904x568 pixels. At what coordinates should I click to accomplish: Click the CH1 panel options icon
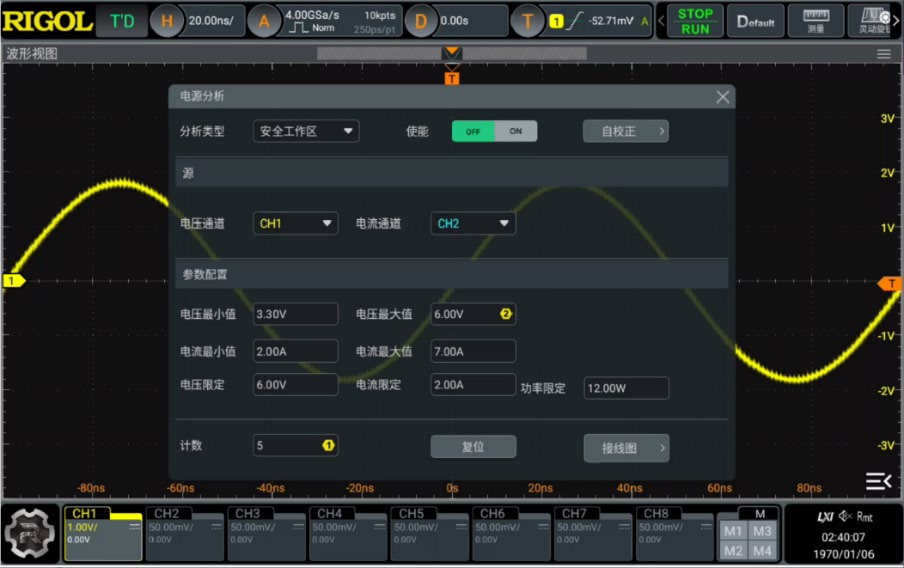tap(135, 527)
